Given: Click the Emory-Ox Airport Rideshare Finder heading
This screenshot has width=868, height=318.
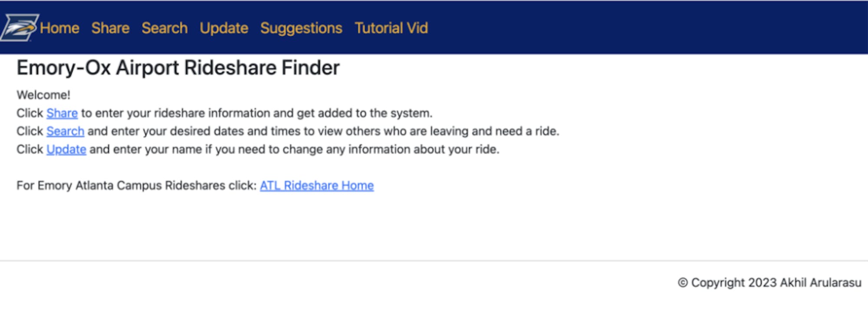Looking at the screenshot, I should pos(178,68).
